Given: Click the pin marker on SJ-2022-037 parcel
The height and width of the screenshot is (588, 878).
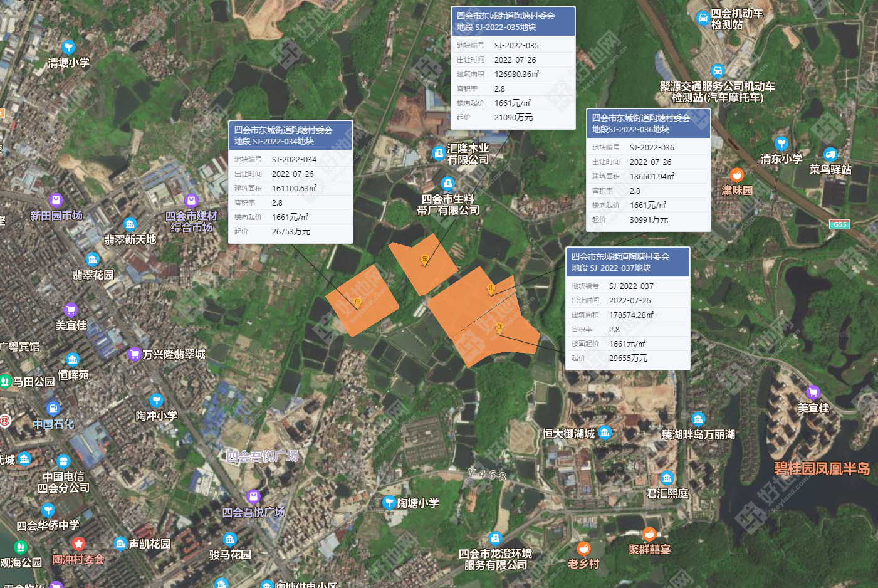Looking at the screenshot, I should 499,328.
